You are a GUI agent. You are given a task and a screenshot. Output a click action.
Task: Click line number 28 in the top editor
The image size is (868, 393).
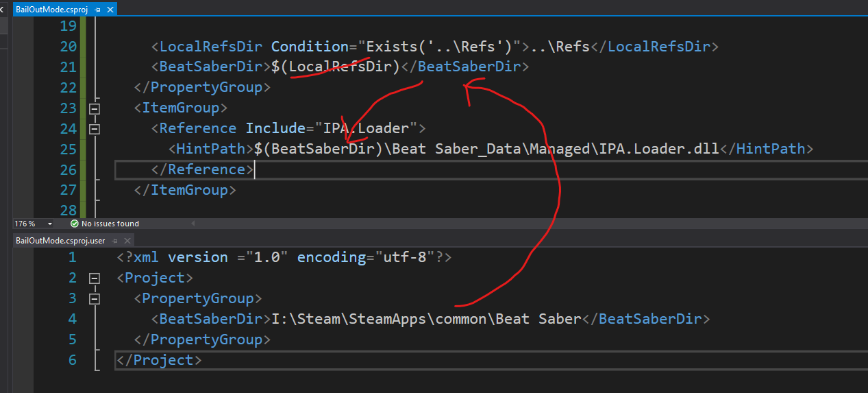point(69,210)
